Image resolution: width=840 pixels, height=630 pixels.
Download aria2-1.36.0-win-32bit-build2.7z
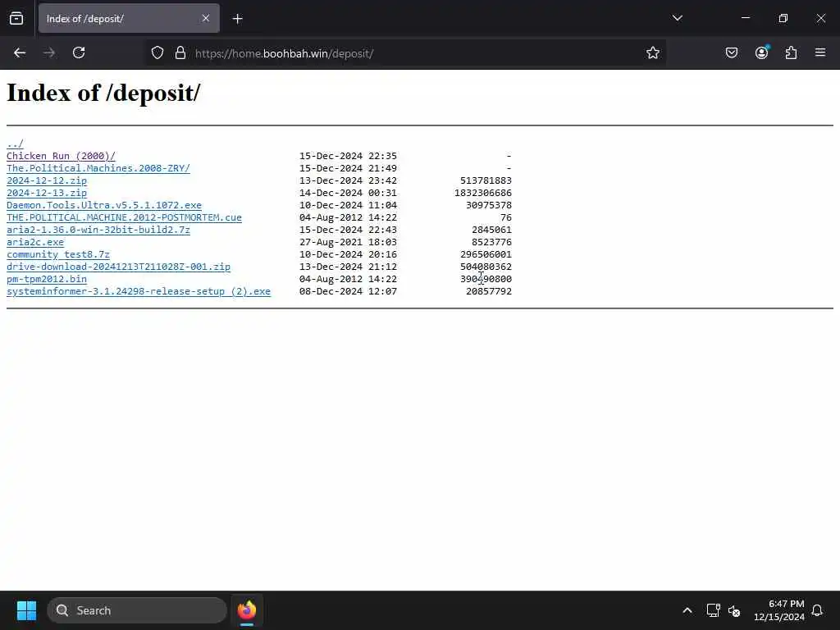(x=98, y=230)
